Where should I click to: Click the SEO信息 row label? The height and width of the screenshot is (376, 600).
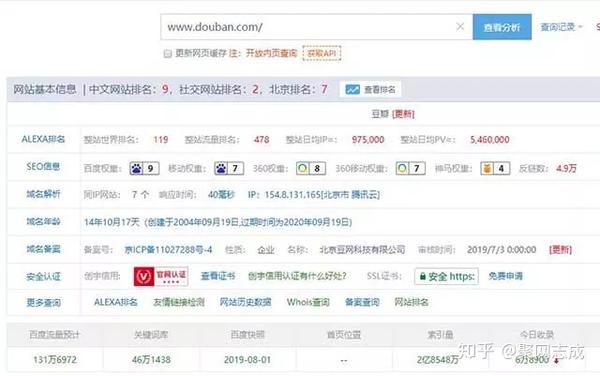click(x=43, y=167)
